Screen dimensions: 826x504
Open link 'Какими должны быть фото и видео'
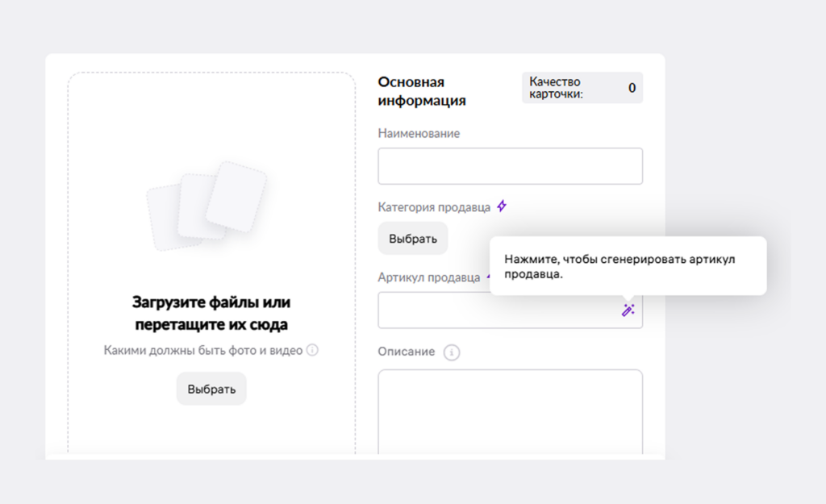click(202, 350)
